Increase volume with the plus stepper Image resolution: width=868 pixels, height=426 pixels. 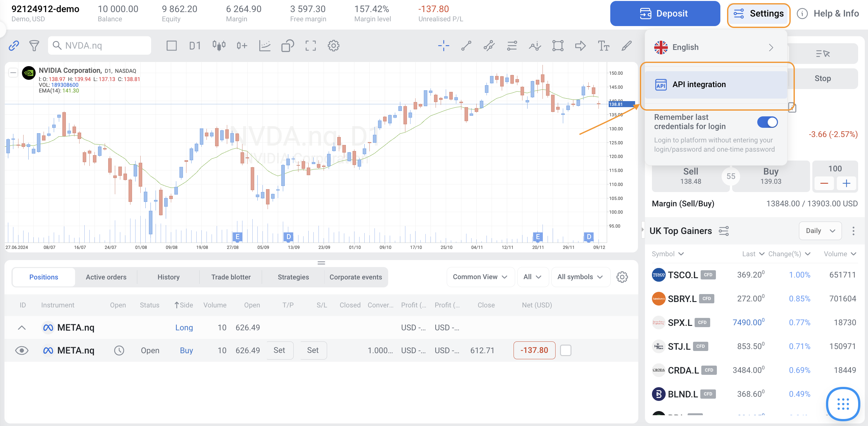tap(846, 183)
